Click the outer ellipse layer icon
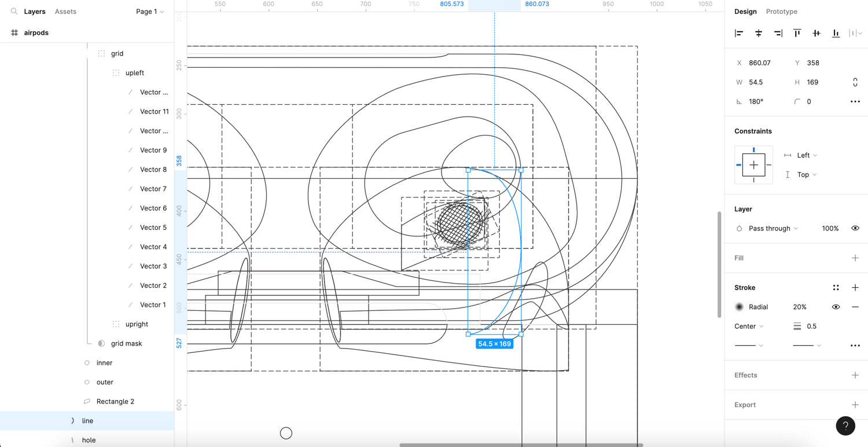Viewport: 868px width, 447px height. click(x=87, y=382)
